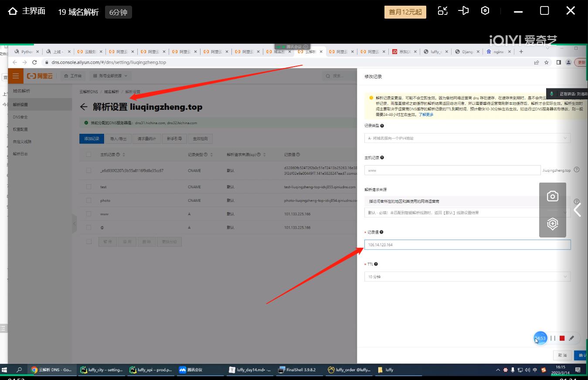This screenshot has width=588, height=380.
Task: Click the 云解析DNS breadcrumb link
Action: 88,92
